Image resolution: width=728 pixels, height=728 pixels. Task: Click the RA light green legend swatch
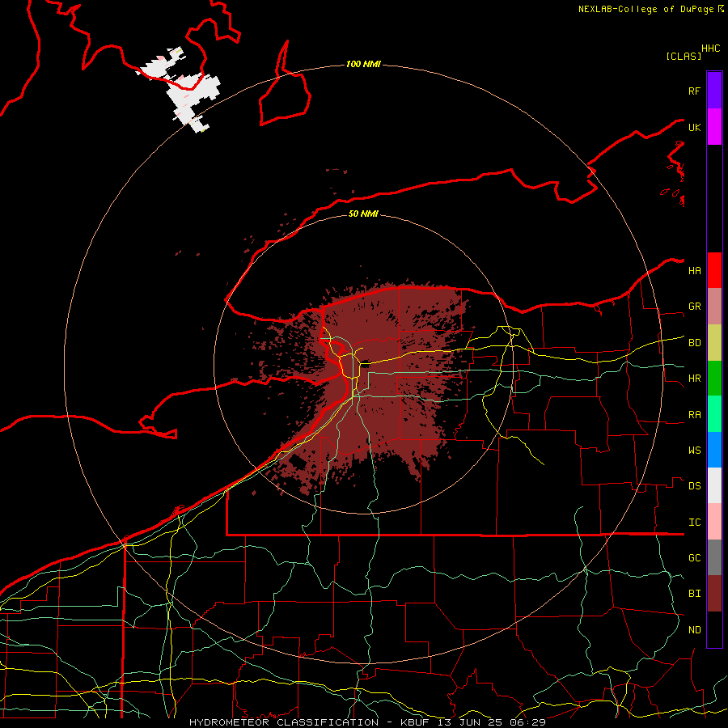point(714,414)
